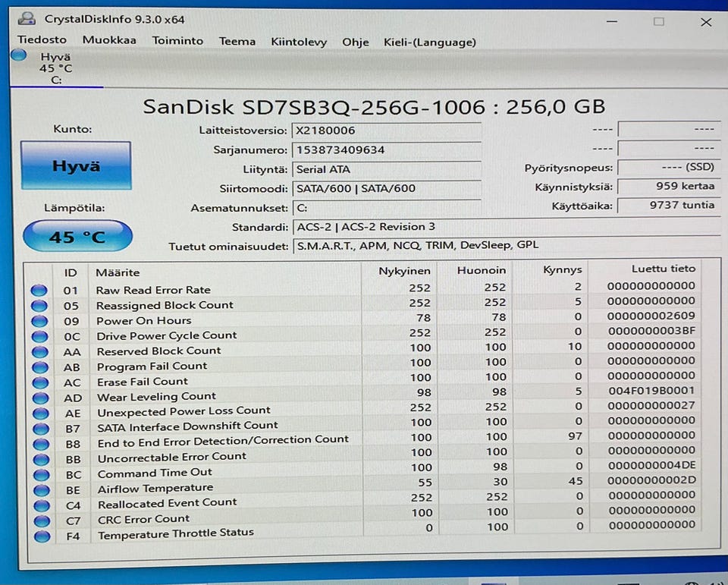
Task: Click status orb for Reserved Block Count
Action: coord(40,352)
